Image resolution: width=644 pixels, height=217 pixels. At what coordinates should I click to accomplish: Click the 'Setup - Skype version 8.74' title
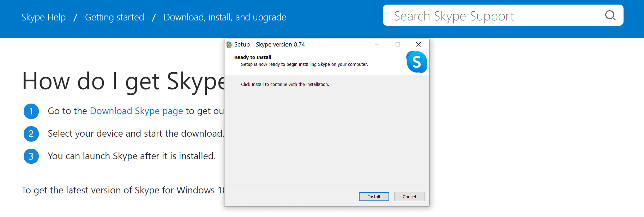point(269,44)
